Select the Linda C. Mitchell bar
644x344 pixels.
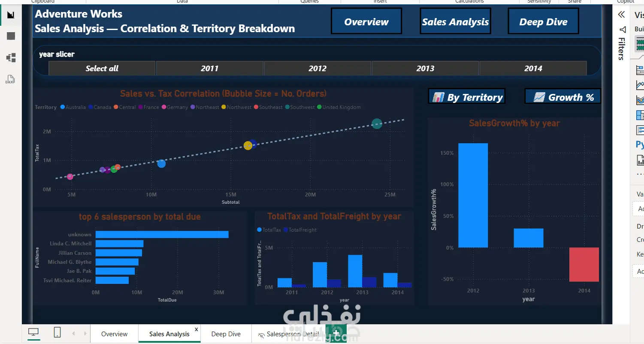119,244
